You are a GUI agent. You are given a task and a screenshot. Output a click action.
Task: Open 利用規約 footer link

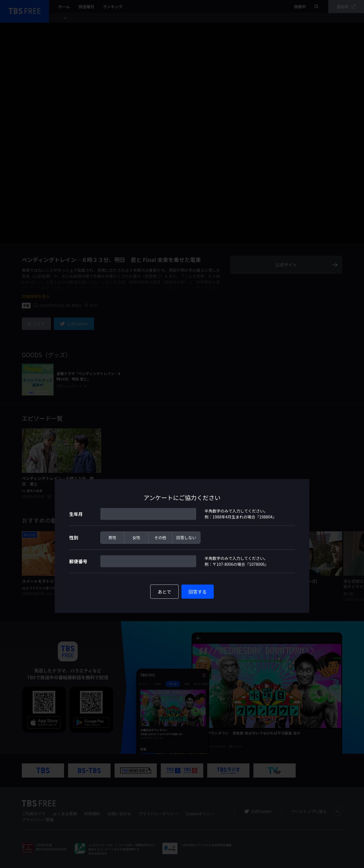[92, 813]
